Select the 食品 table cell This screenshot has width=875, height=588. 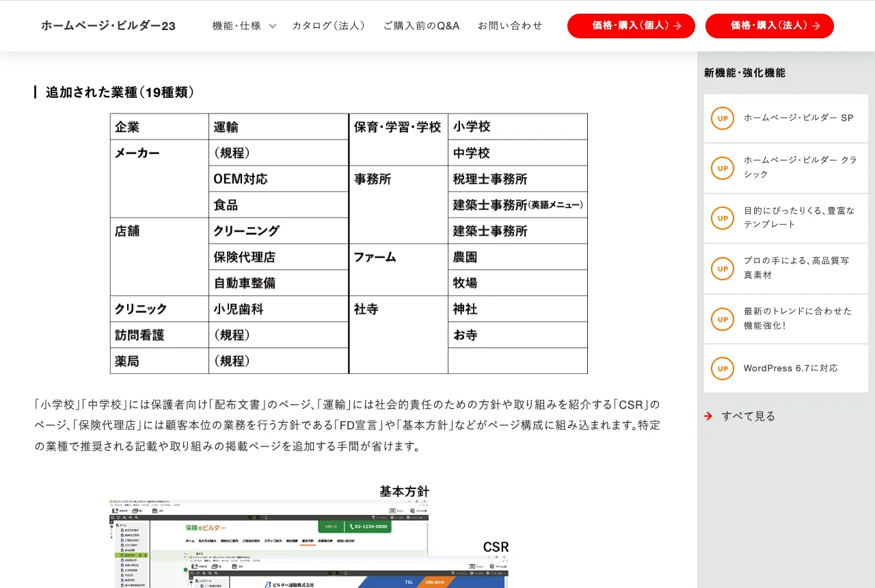point(279,205)
